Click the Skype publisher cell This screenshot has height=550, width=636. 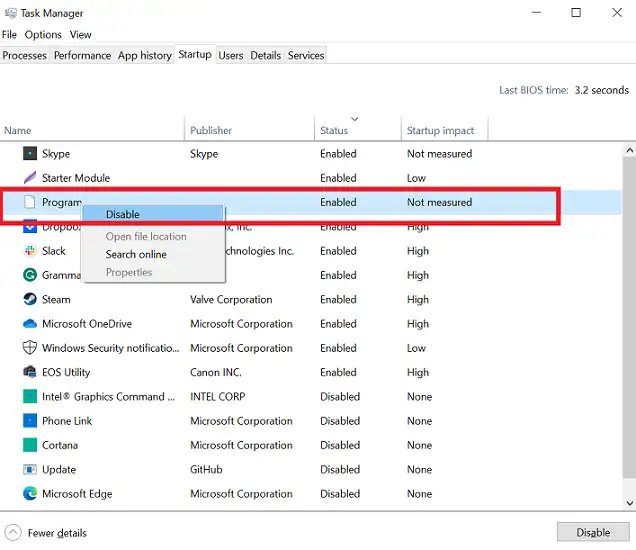pos(204,154)
